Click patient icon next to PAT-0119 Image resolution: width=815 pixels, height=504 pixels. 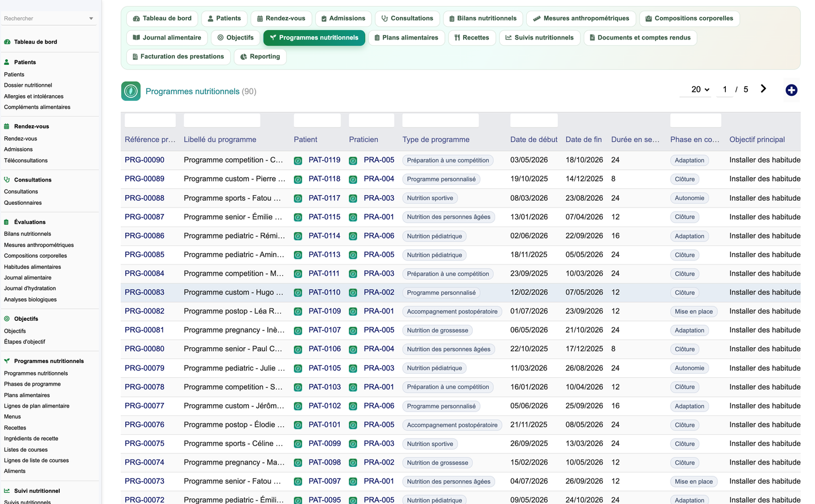[298, 161]
